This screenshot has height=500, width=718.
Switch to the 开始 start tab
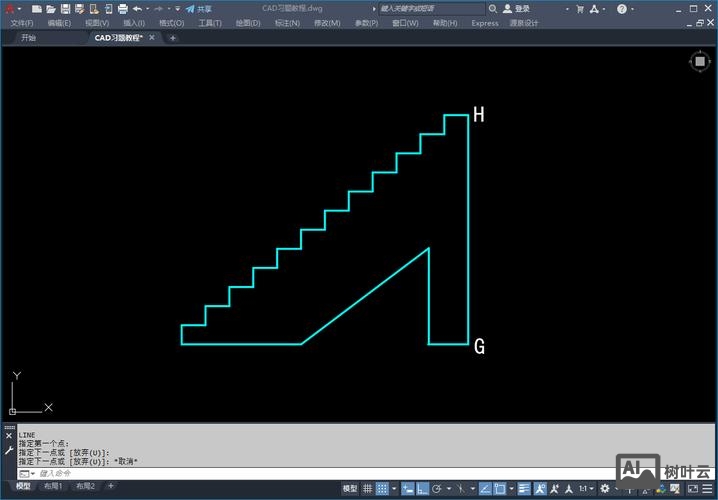[x=28, y=38]
